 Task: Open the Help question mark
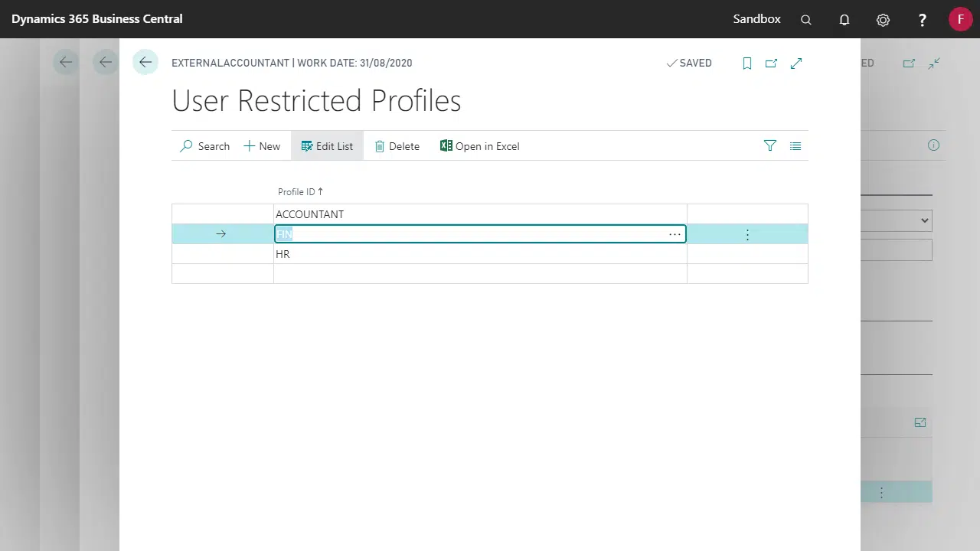tap(923, 20)
